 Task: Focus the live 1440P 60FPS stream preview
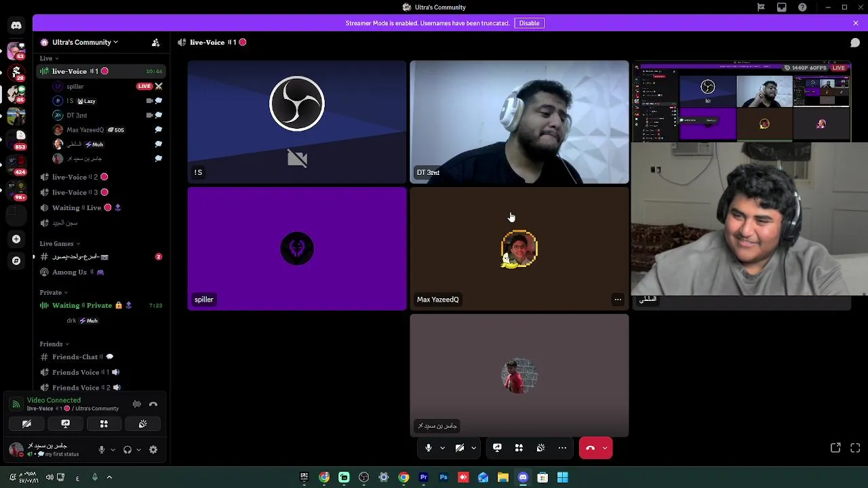(742, 102)
